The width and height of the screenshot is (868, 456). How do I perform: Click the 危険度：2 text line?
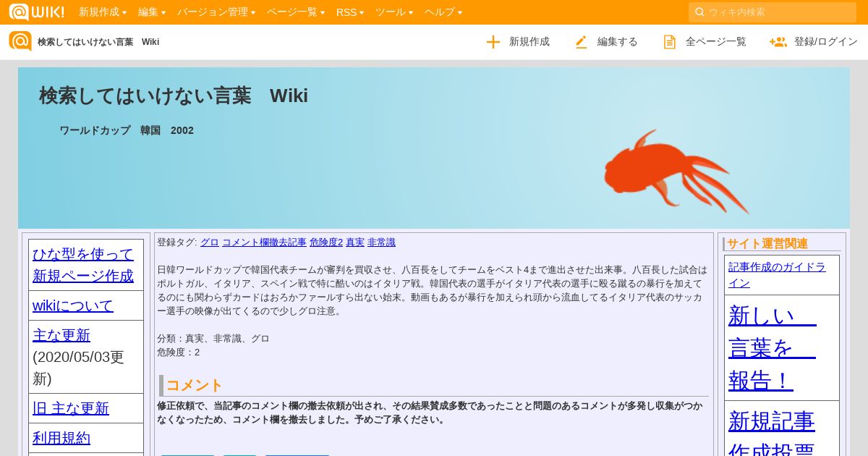[x=179, y=352]
